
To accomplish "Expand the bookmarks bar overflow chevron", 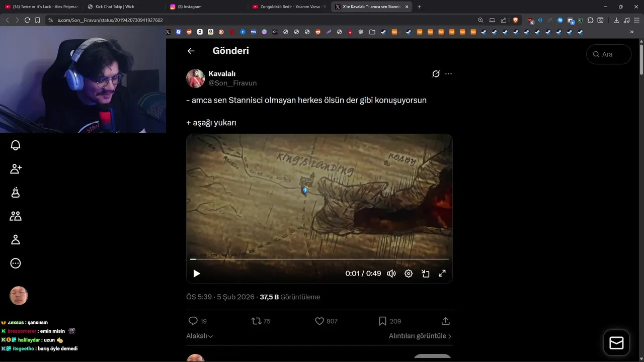I will click(x=632, y=32).
